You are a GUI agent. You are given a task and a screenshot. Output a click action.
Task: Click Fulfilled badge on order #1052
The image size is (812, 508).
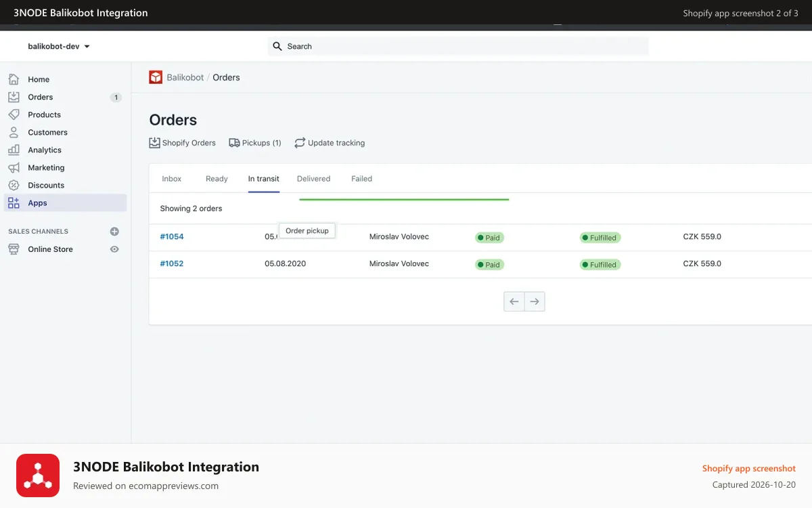(x=600, y=265)
